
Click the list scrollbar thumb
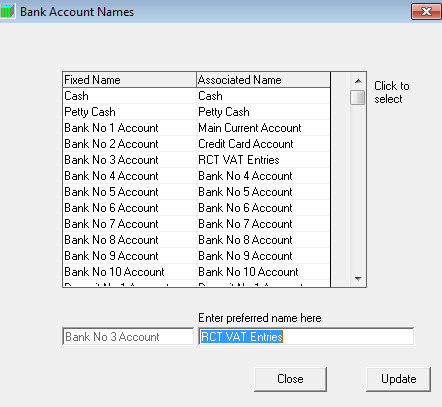point(358,97)
